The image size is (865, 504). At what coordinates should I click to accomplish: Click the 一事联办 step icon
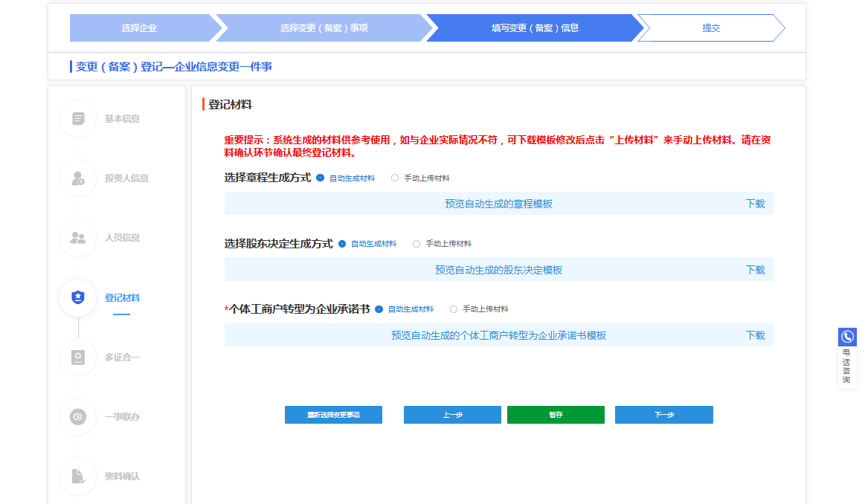(78, 417)
